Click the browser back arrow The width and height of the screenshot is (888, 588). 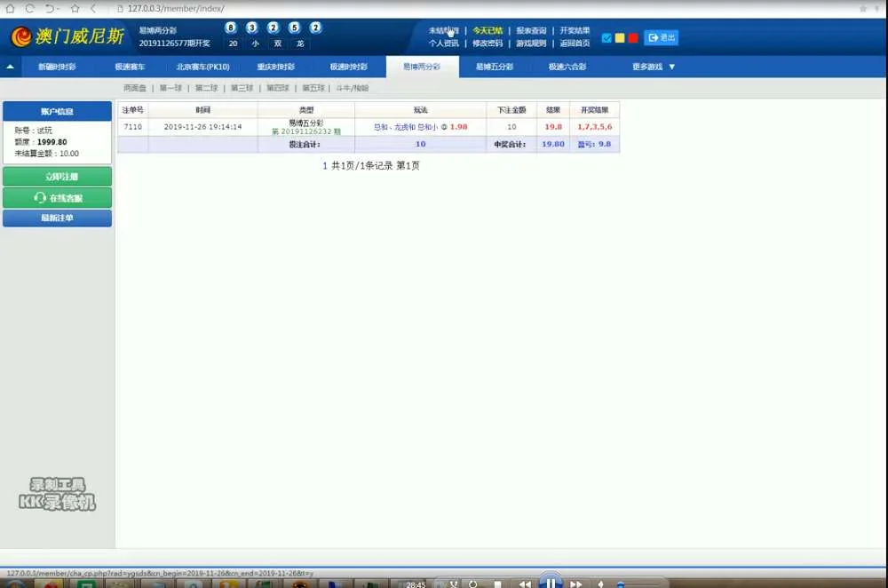pyautogui.click(x=93, y=8)
